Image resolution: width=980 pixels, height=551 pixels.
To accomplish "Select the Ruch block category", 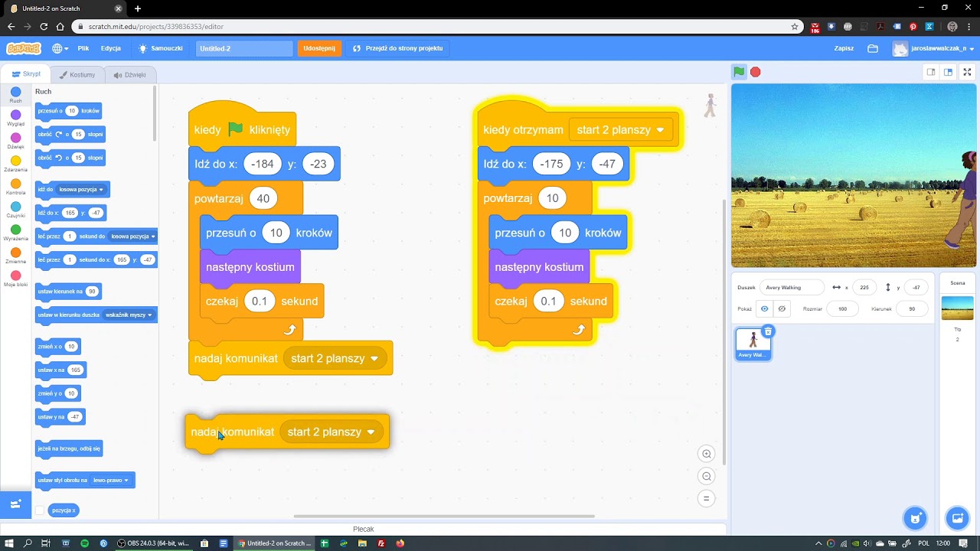I will coord(15,96).
